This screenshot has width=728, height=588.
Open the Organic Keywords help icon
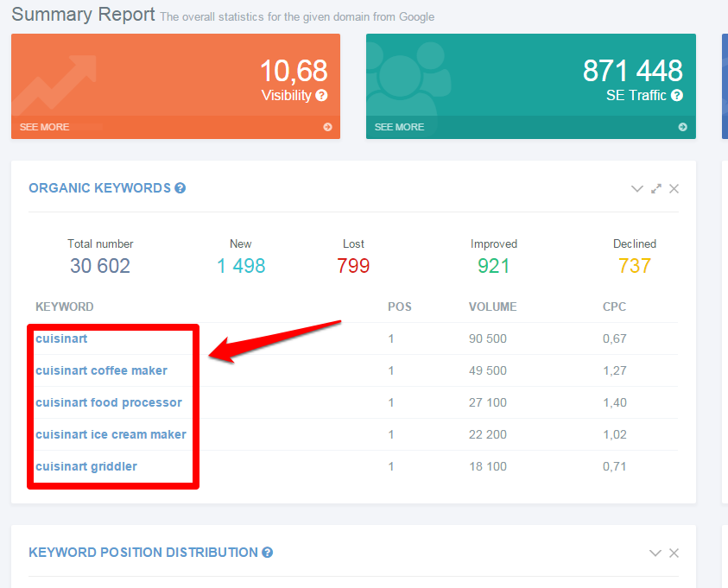point(180,188)
